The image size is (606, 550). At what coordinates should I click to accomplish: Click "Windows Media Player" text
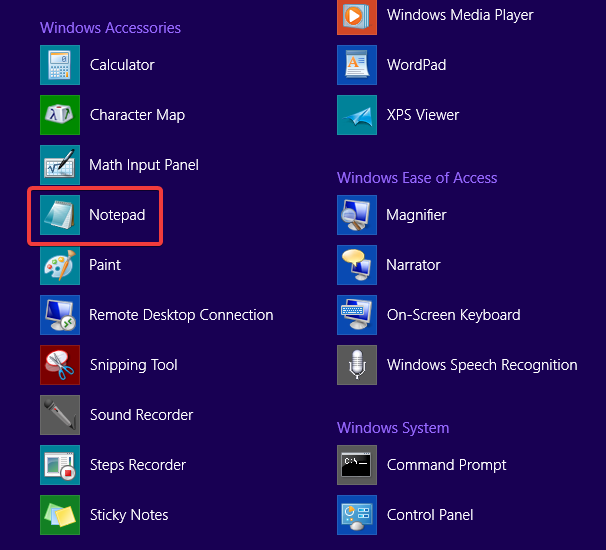[x=460, y=15]
